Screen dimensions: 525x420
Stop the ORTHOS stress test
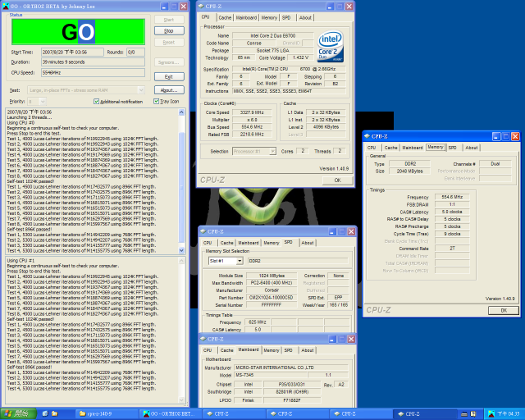point(169,31)
